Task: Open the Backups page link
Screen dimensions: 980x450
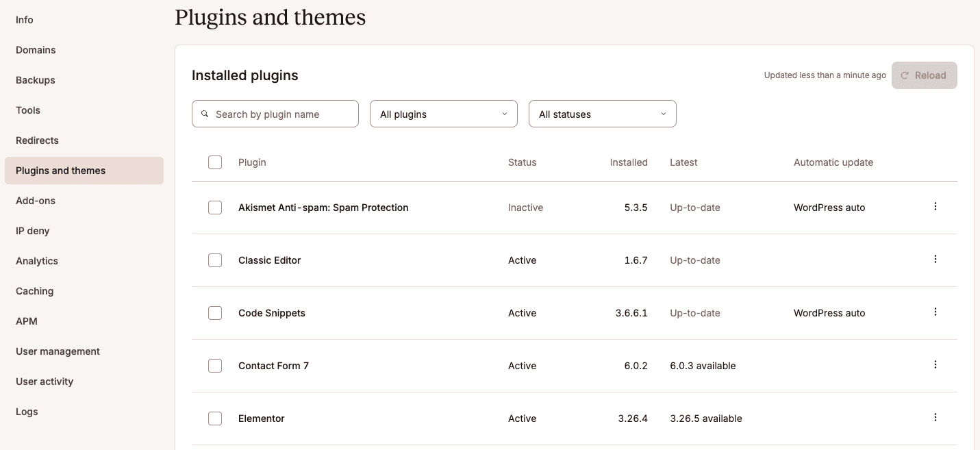Action: (35, 80)
